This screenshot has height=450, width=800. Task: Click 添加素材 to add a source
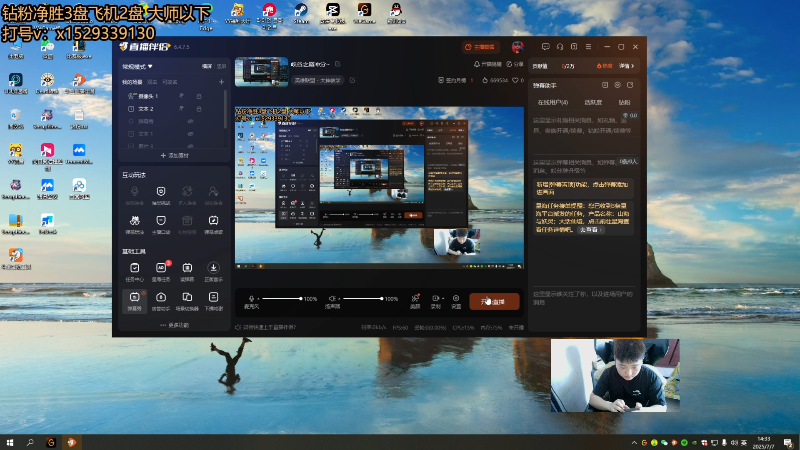coord(174,156)
